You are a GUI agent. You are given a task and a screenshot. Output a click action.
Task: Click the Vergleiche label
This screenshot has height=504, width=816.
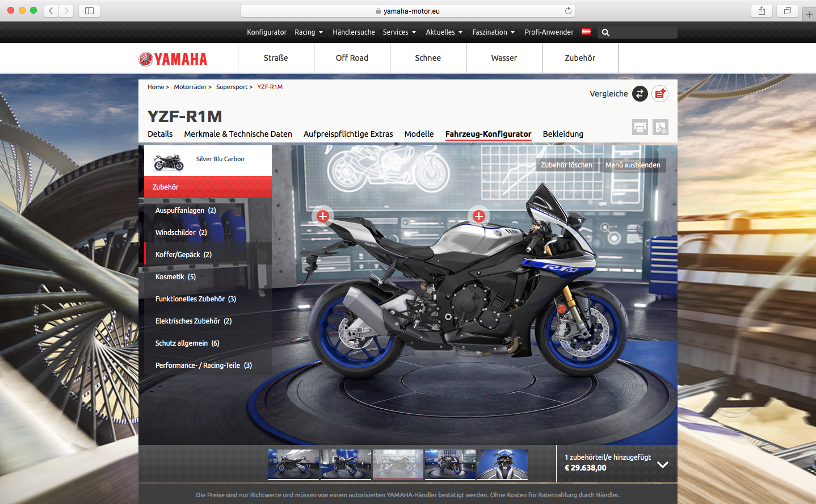click(609, 94)
